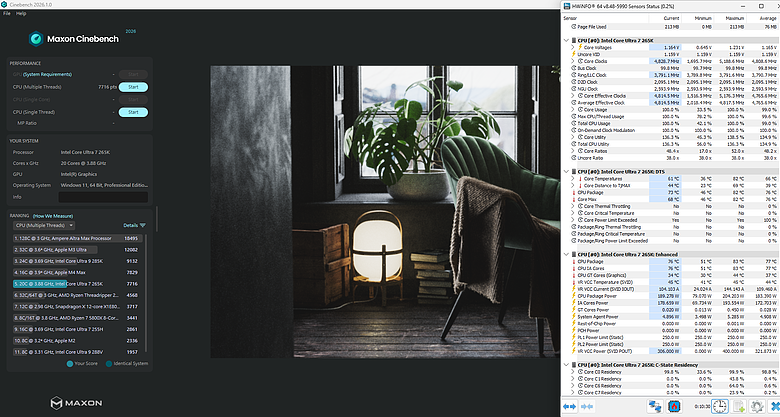Viewport: 780px width, 417px height.
Task: Collapse the C-State Residency section
Action: click(566, 365)
